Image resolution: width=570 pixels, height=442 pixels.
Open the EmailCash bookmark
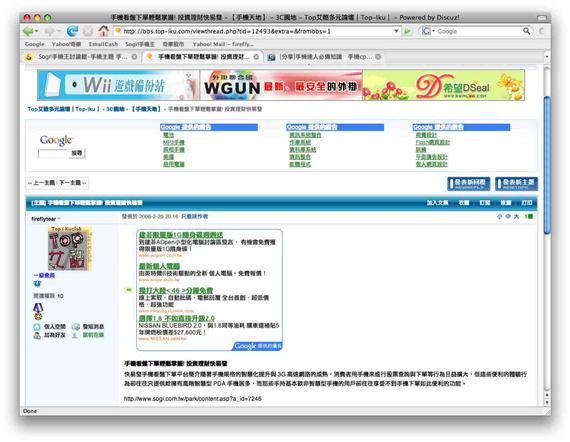(103, 44)
